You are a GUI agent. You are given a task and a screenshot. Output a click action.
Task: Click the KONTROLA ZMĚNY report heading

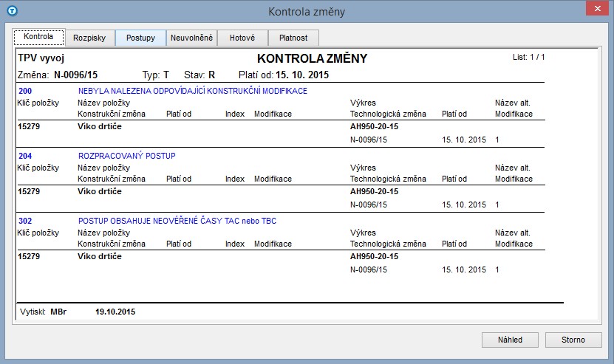(312, 58)
